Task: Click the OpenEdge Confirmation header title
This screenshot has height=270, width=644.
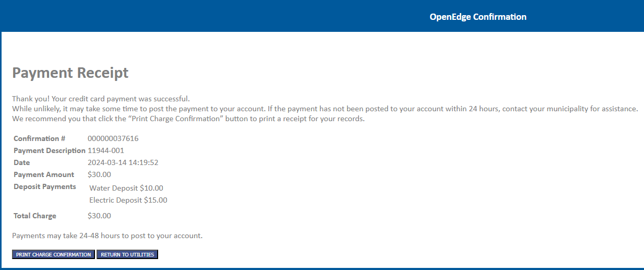Action: [x=478, y=17]
